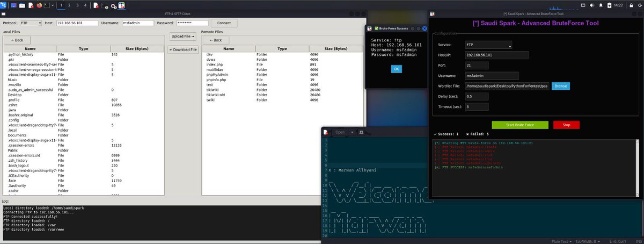Select the active colorful app icon in taskbar
Viewport: 644px width, 244px height.
[x=122, y=5]
